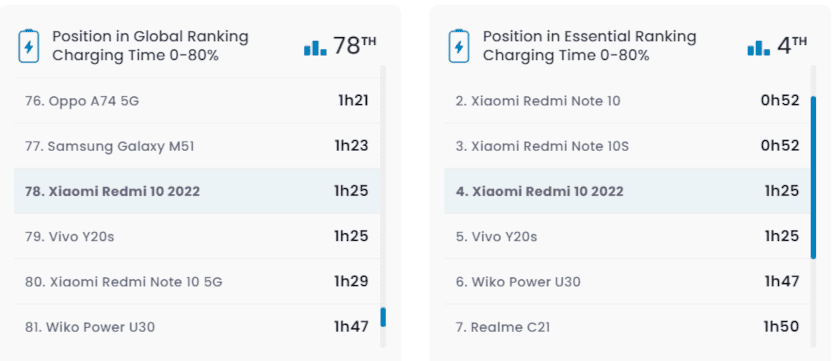Select Xiaomi Redmi Note 10 in essential list
Viewport: 836px width, 361px height.
627,101
